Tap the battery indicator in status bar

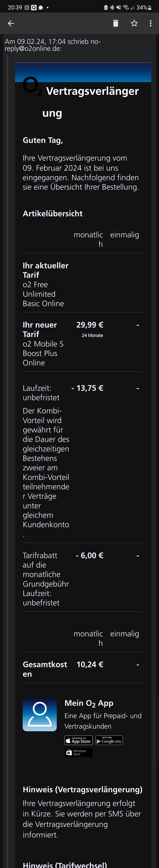[x=150, y=7]
